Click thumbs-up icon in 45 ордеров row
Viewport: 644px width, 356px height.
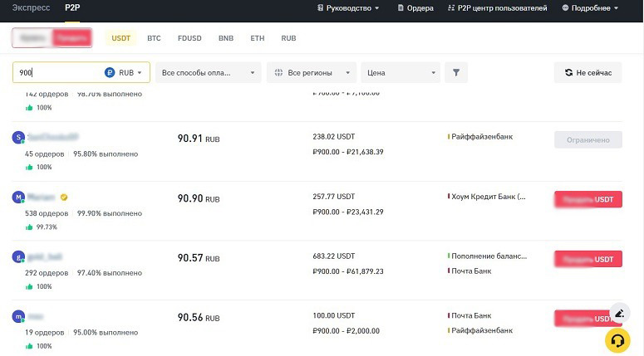click(x=29, y=167)
